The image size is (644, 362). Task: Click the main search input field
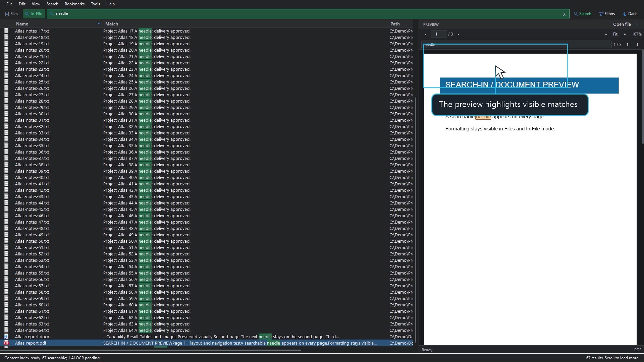tap(308, 14)
